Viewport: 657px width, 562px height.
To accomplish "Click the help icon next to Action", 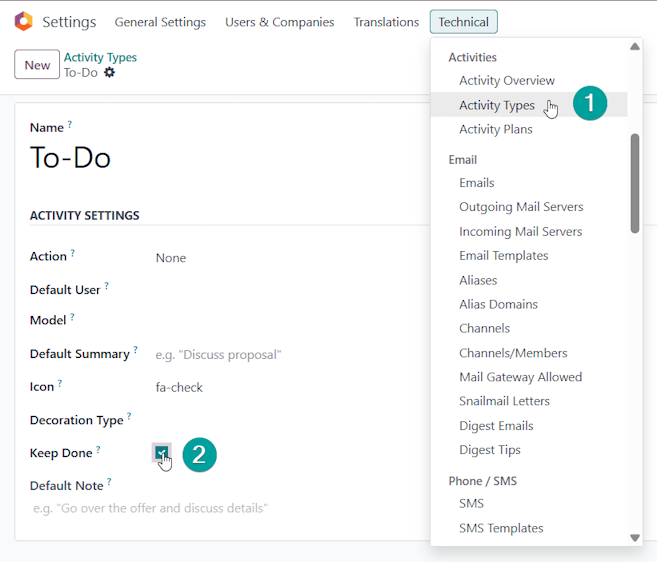I will [72, 253].
